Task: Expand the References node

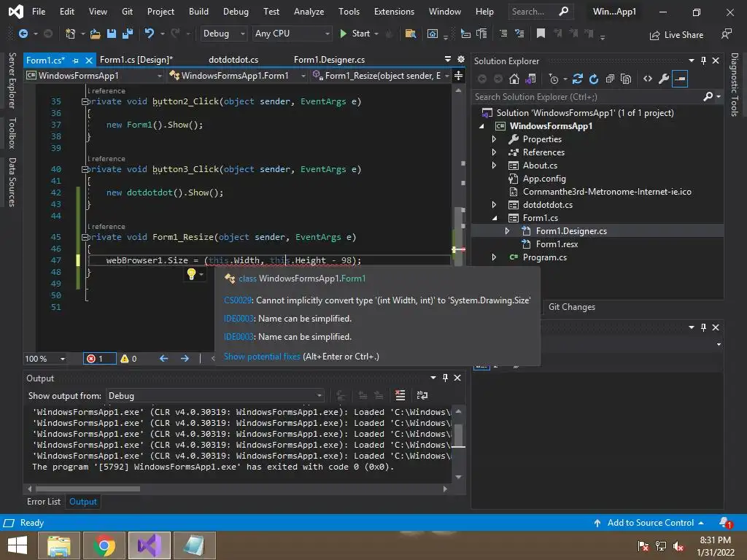Action: 494,152
